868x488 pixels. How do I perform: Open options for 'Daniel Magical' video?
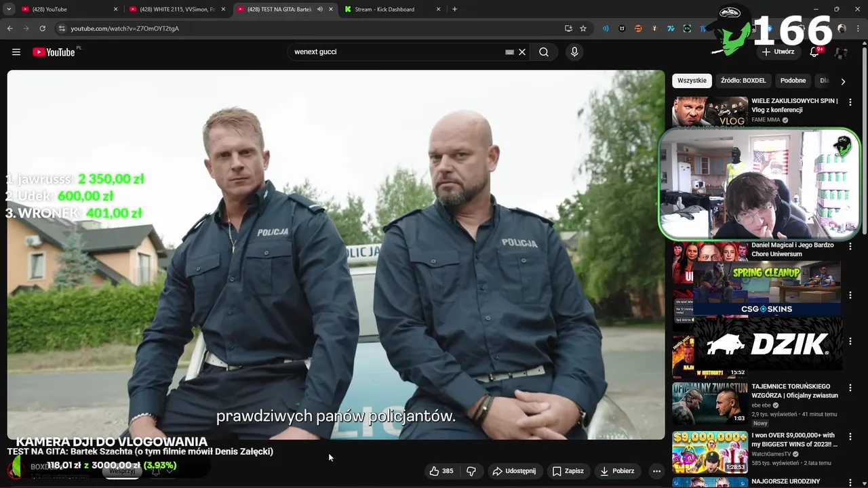pos(850,247)
